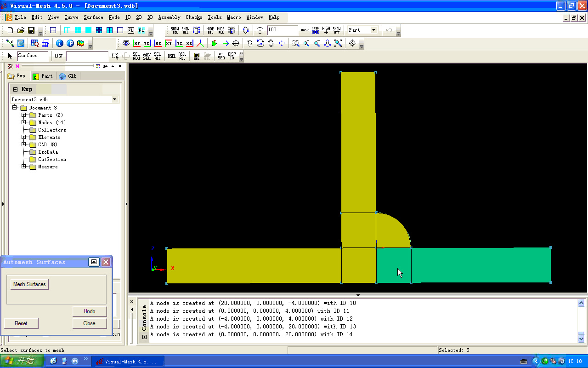Click the SHOW ALL toolbar icon
This screenshot has width=588, height=368.
click(x=186, y=30)
